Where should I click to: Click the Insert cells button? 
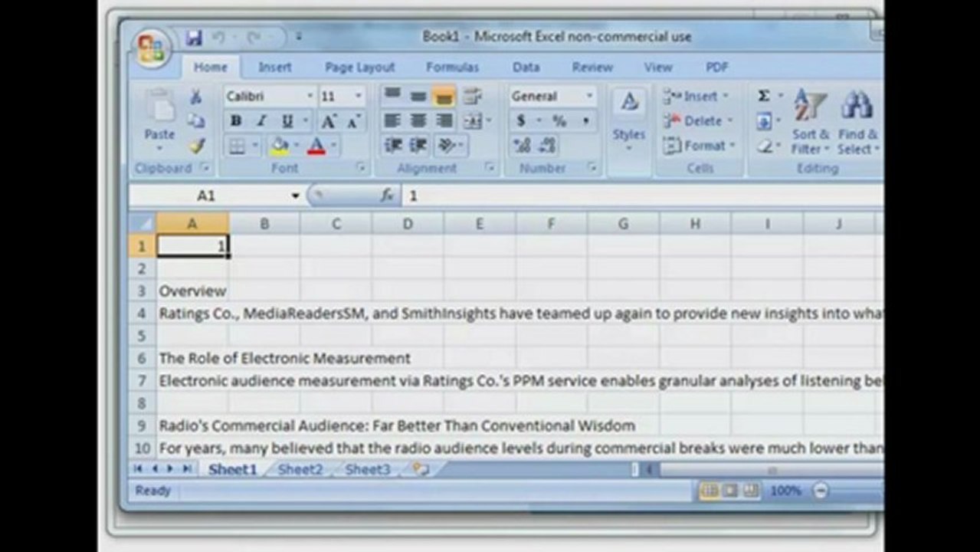[696, 97]
